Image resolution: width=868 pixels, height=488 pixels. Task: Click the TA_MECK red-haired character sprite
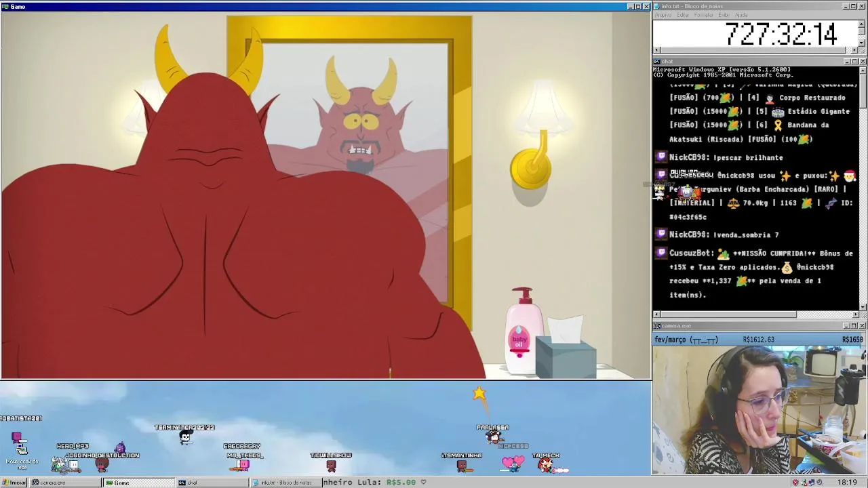(x=545, y=465)
